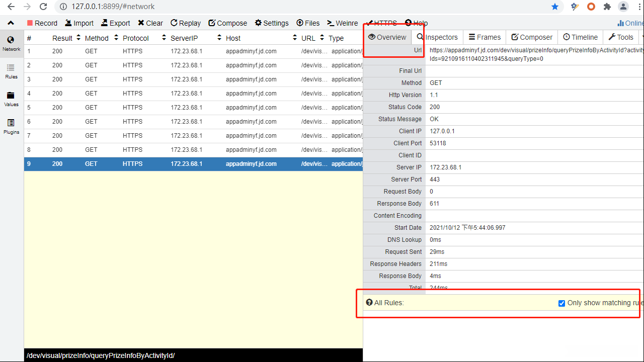This screenshot has width=644, height=362.
Task: Collapse the left menu with the up arrow
Action: coord(11,23)
